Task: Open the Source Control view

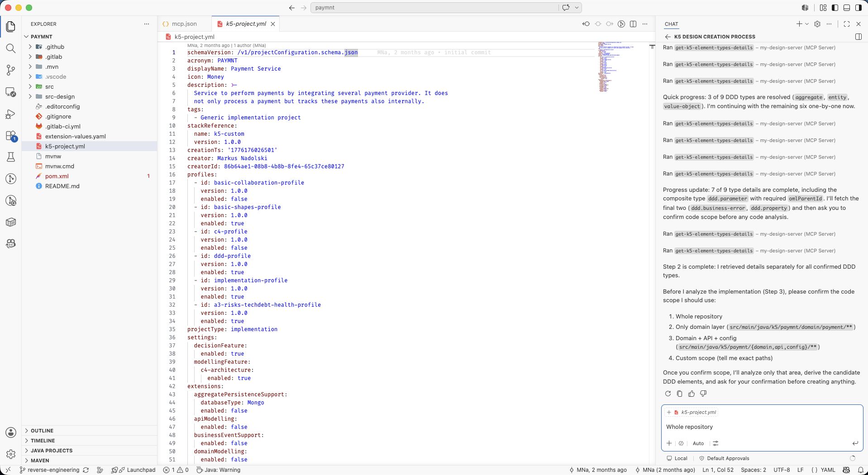Action: tap(11, 70)
